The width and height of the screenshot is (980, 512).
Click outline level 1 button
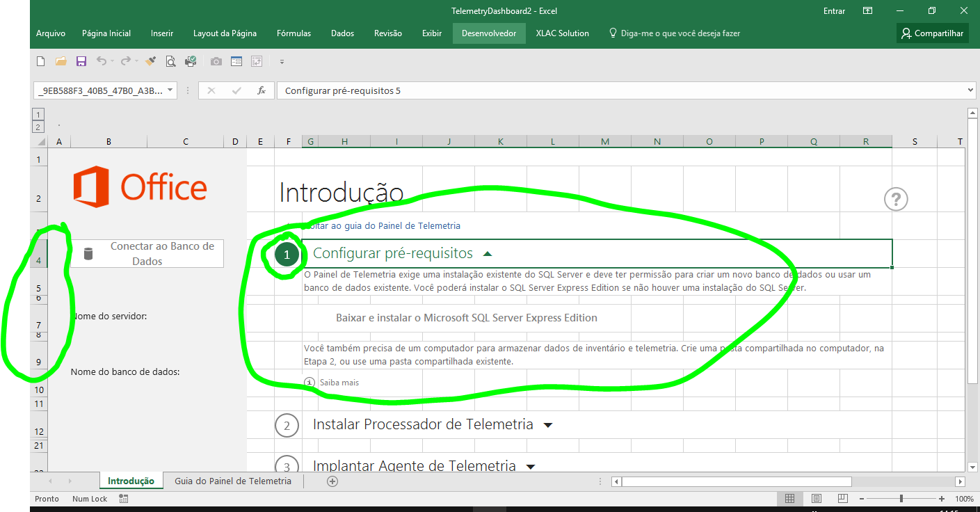tap(38, 114)
